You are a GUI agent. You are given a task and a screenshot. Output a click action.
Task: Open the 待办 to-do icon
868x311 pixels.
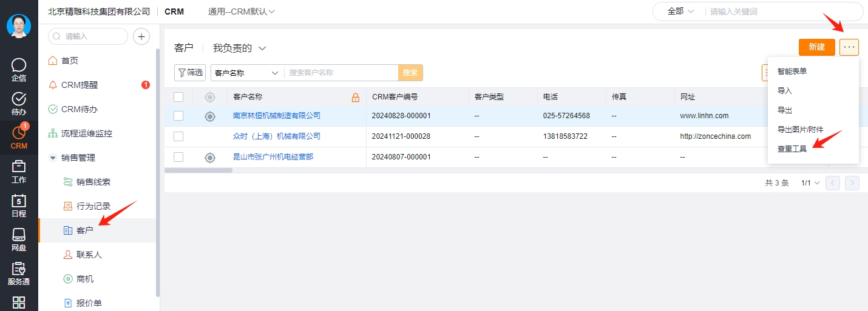coord(19,103)
